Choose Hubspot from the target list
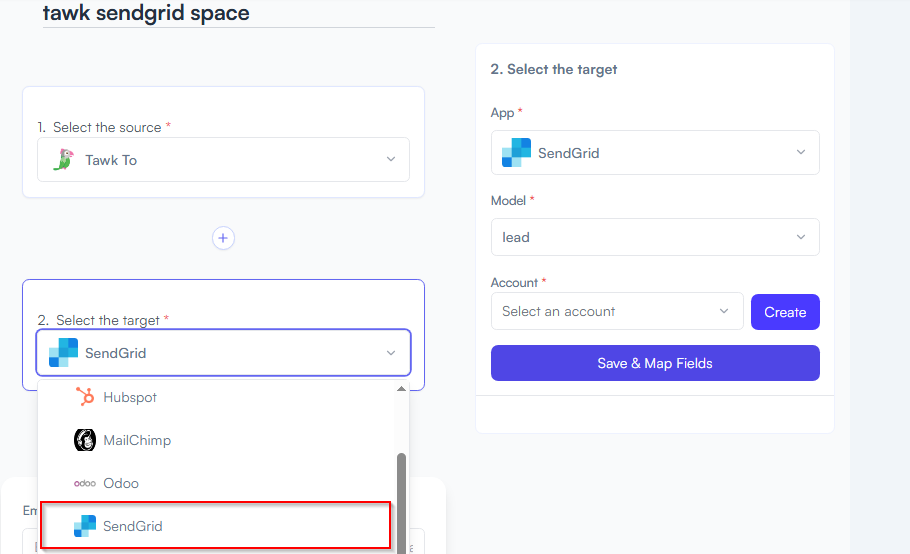The height and width of the screenshot is (554, 910). (216, 397)
